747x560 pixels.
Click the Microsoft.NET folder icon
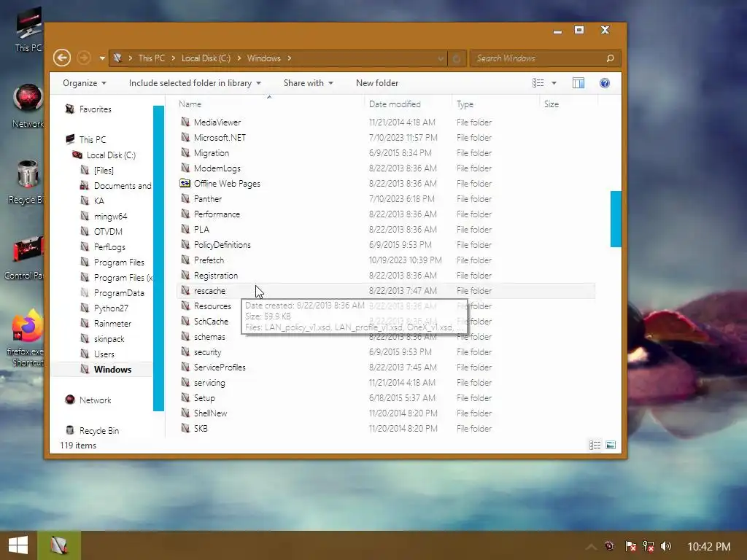click(185, 137)
